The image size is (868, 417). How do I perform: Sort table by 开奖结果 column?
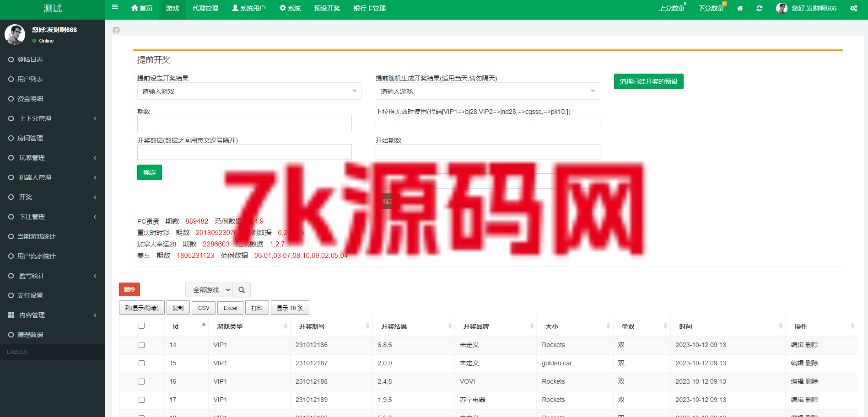click(x=414, y=326)
